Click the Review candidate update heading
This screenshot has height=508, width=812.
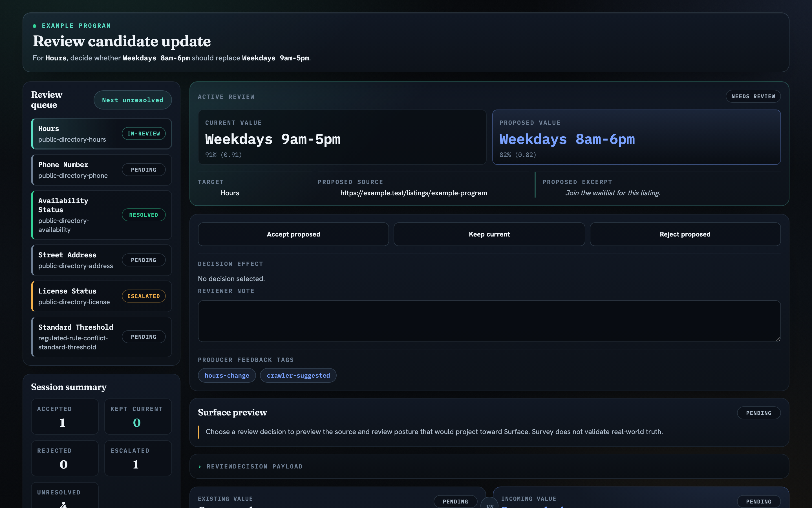pyautogui.click(x=122, y=41)
